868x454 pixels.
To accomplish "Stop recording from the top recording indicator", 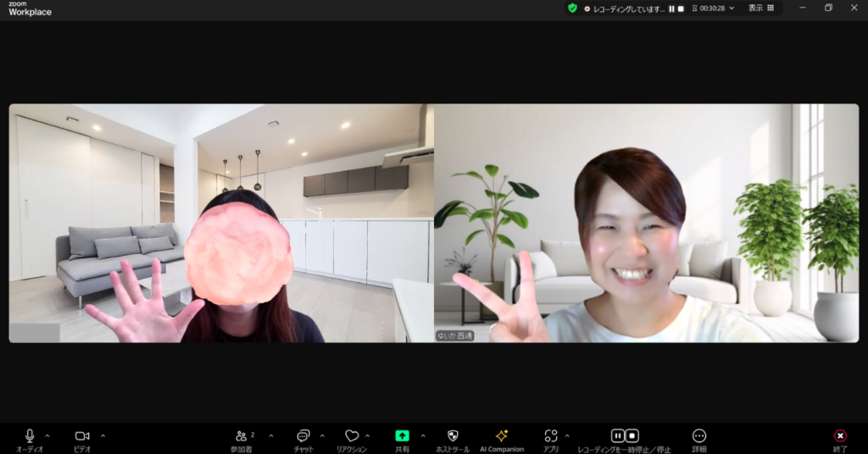I will (x=681, y=8).
